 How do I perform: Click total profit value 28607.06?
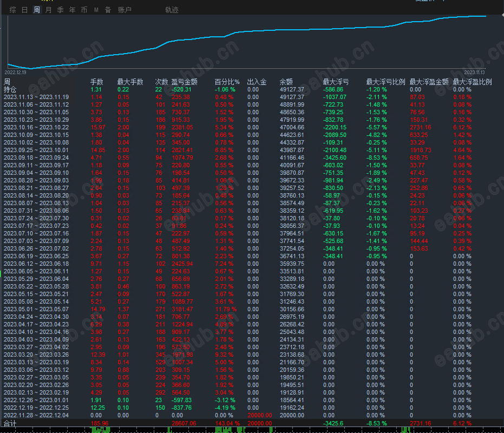point(184,423)
